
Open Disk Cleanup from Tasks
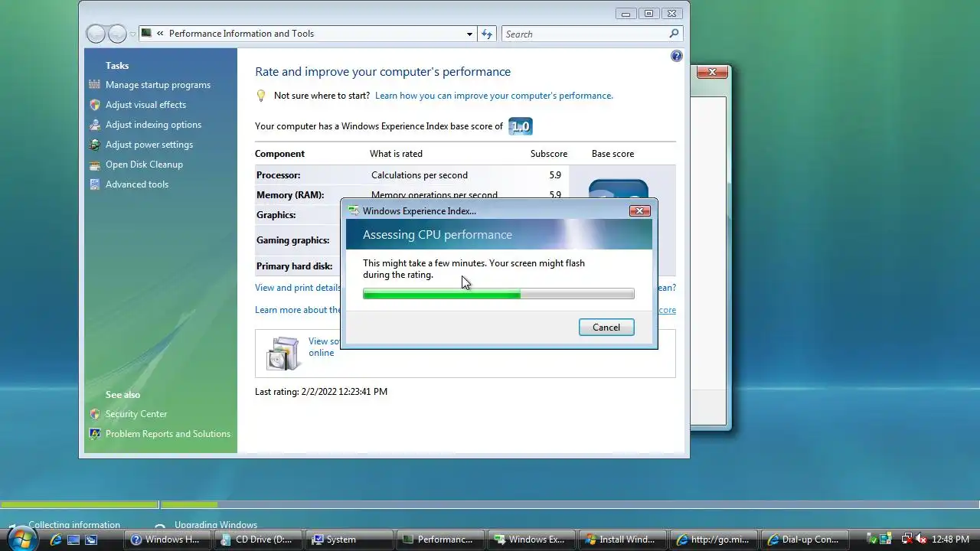144,165
